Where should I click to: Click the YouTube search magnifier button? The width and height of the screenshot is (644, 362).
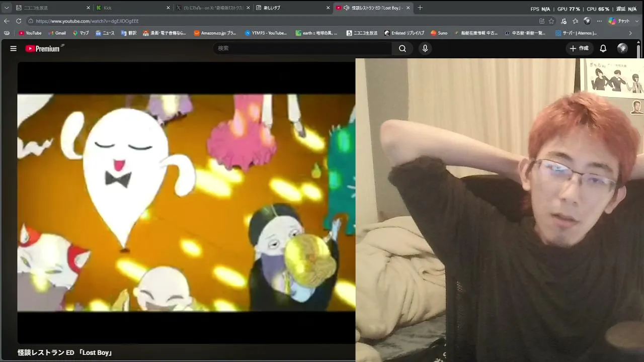point(403,48)
